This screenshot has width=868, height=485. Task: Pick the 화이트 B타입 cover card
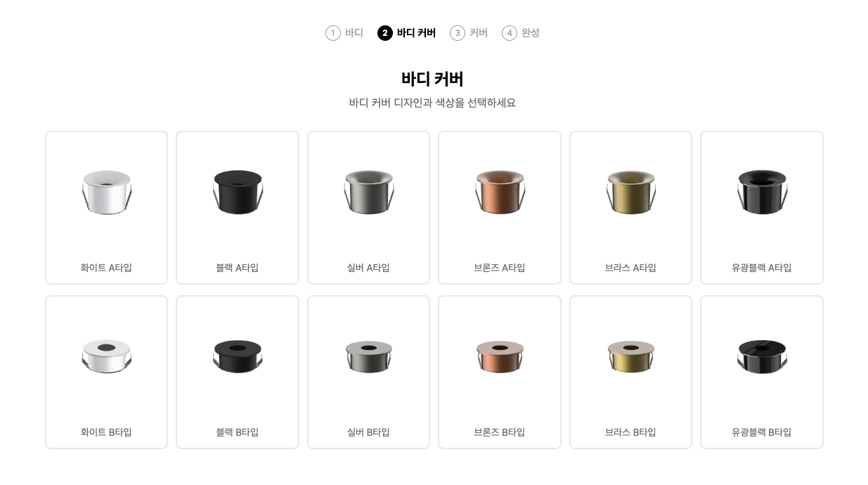click(x=106, y=372)
